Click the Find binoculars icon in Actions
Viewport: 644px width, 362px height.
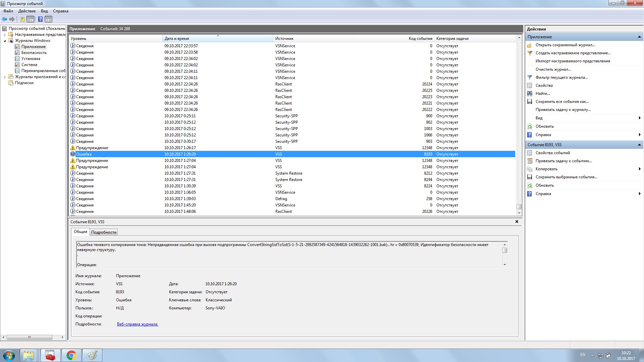[x=530, y=94]
